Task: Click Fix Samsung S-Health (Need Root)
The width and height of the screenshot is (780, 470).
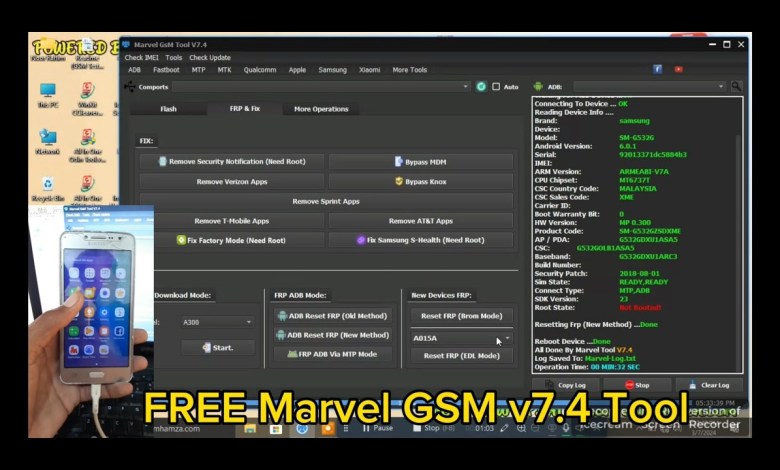Action: (421, 240)
